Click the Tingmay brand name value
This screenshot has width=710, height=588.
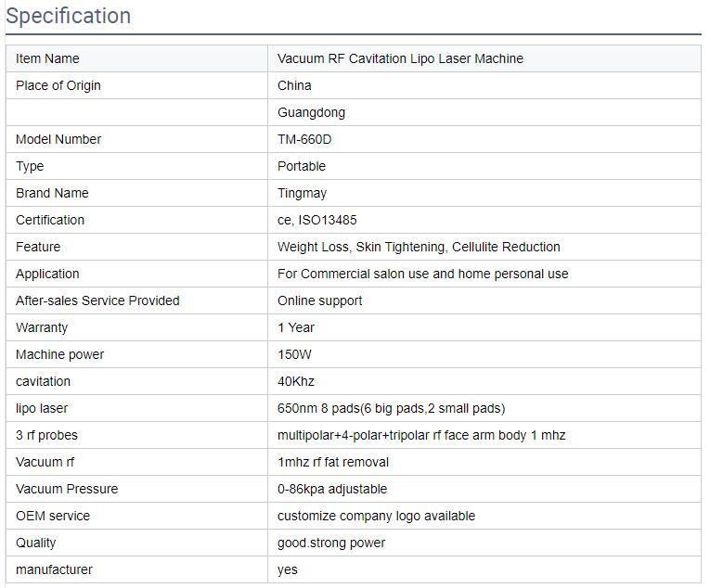302,193
